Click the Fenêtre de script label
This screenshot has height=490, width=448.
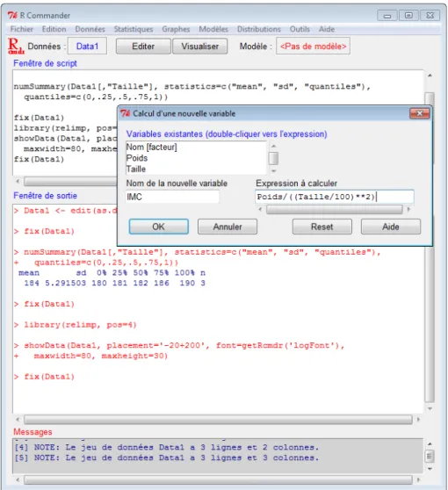pos(45,63)
